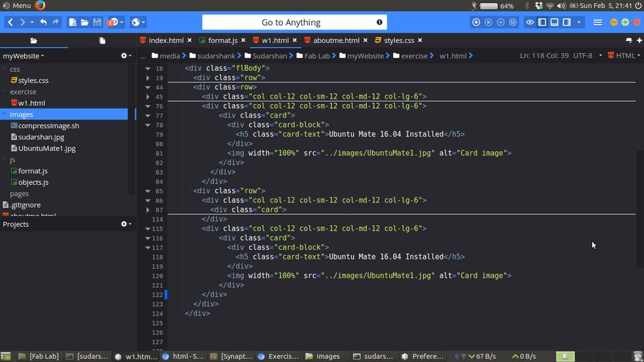Switch to index.html tab
644x362 pixels.
pyautogui.click(x=166, y=40)
